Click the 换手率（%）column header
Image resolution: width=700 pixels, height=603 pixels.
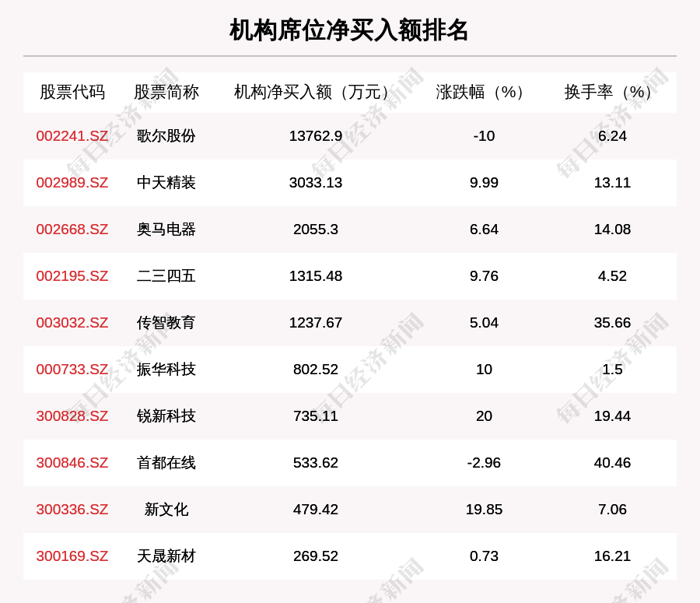tap(611, 92)
